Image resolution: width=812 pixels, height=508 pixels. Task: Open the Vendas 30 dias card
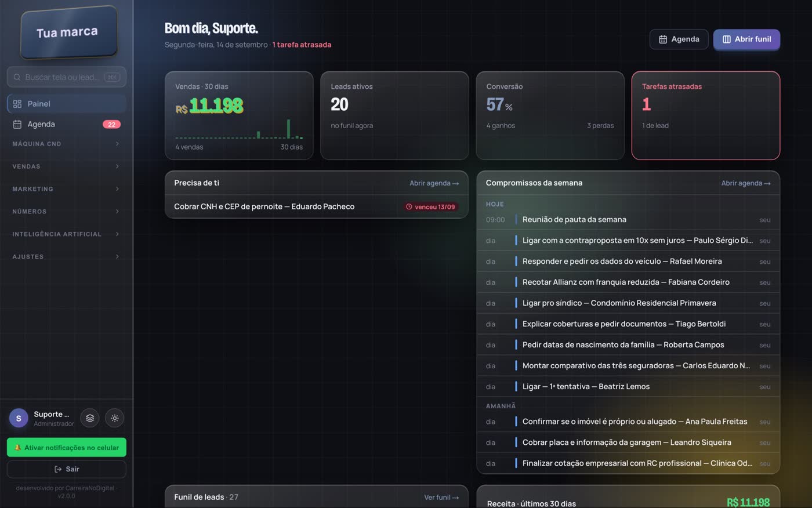tap(239, 115)
